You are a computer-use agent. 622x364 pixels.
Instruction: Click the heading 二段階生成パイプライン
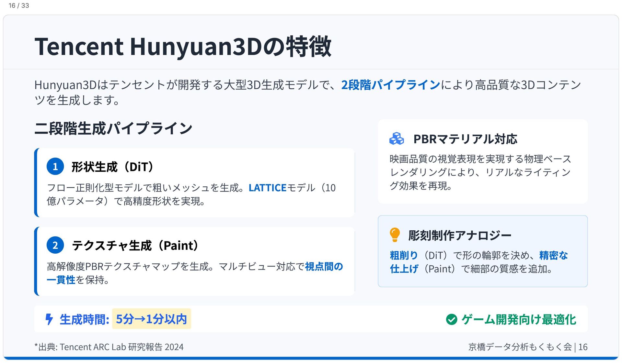[x=113, y=128]
